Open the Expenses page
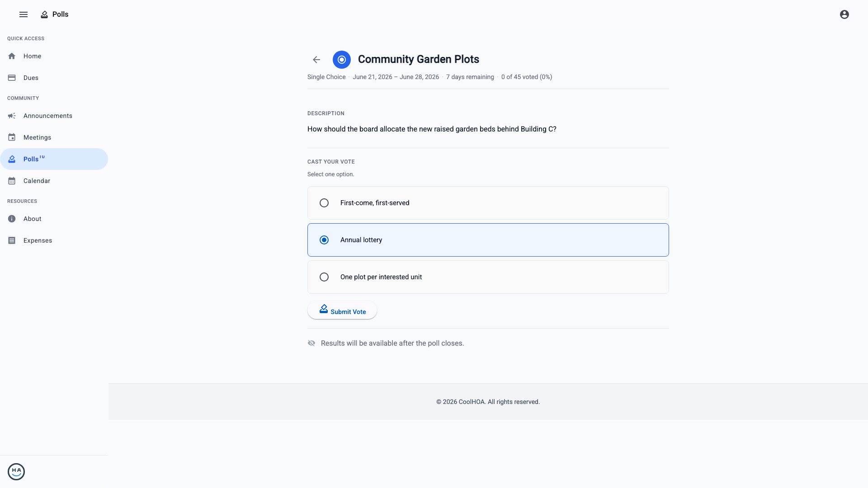Image resolution: width=868 pixels, height=488 pixels. (x=54, y=240)
